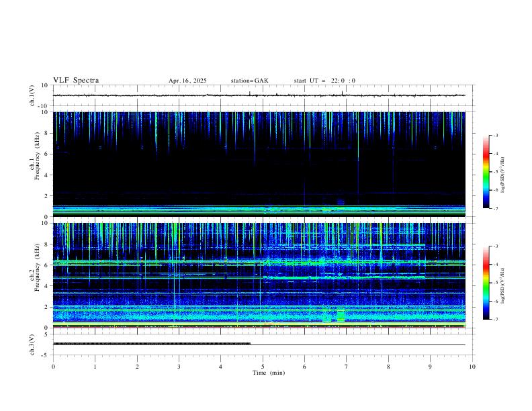Click the "-3" tick on ch.1 color bar
532x411 pixels.
(495, 135)
